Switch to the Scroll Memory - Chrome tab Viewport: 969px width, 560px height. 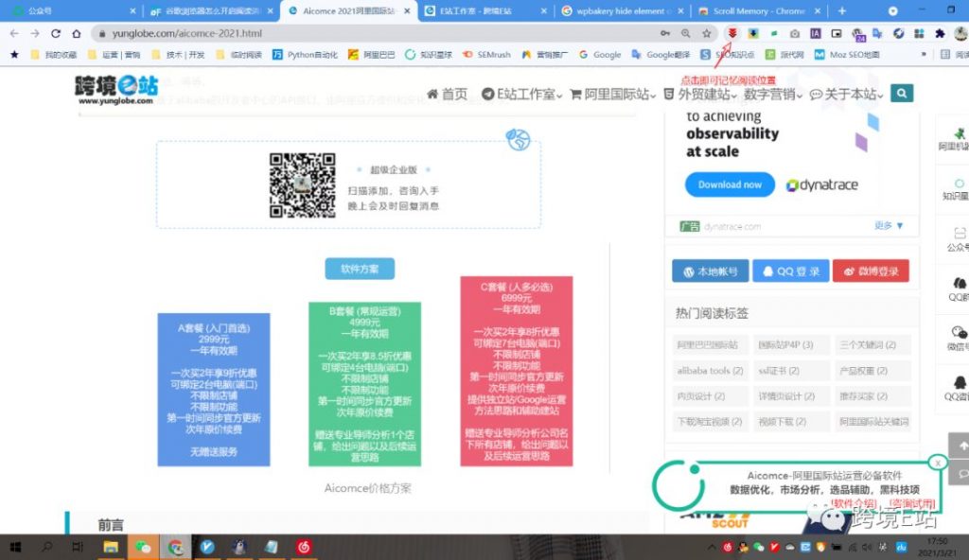click(760, 11)
